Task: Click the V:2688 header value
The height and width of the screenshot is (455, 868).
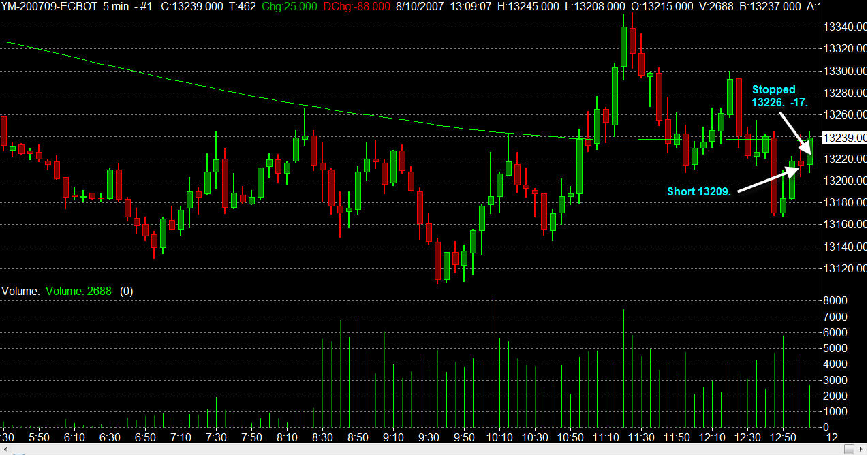Action: (x=716, y=6)
